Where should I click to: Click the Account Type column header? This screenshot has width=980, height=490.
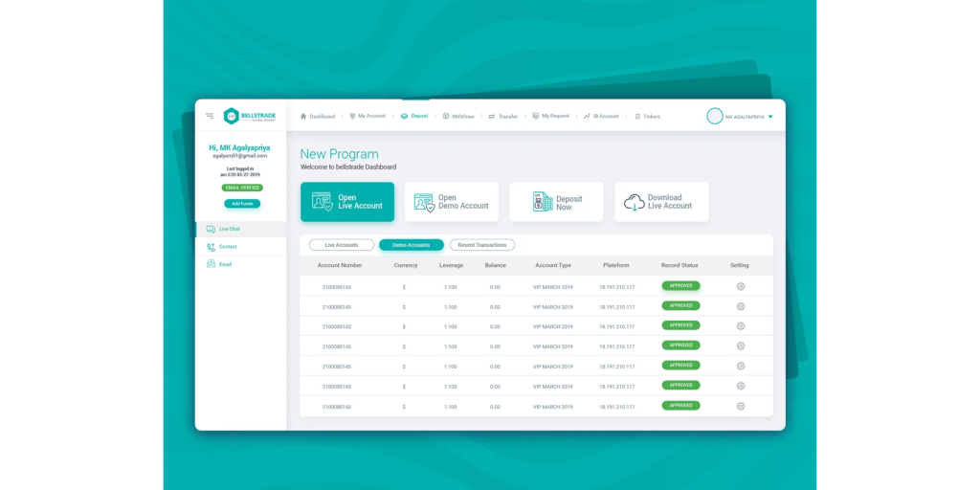(553, 266)
